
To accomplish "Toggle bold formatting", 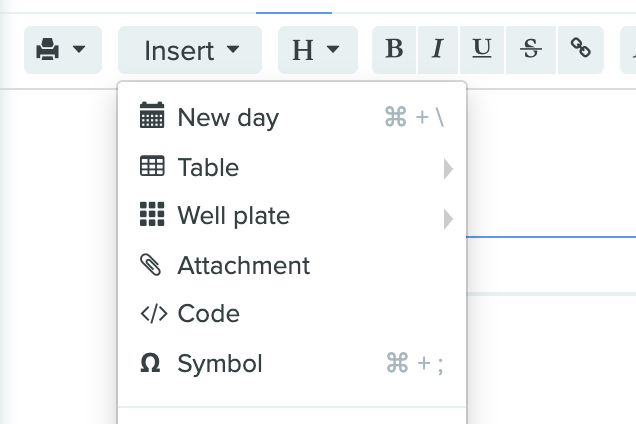I will click(394, 50).
